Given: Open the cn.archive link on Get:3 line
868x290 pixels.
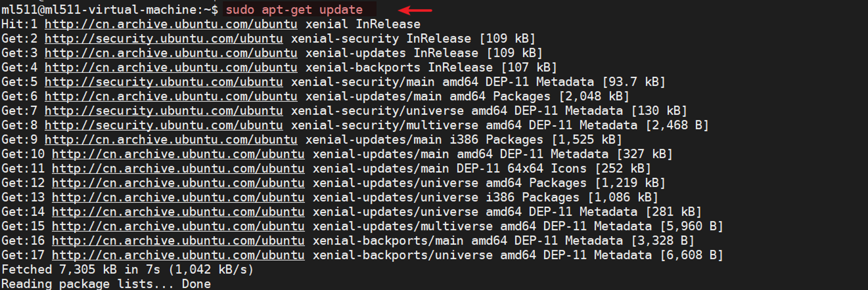Looking at the screenshot, I should click(171, 53).
